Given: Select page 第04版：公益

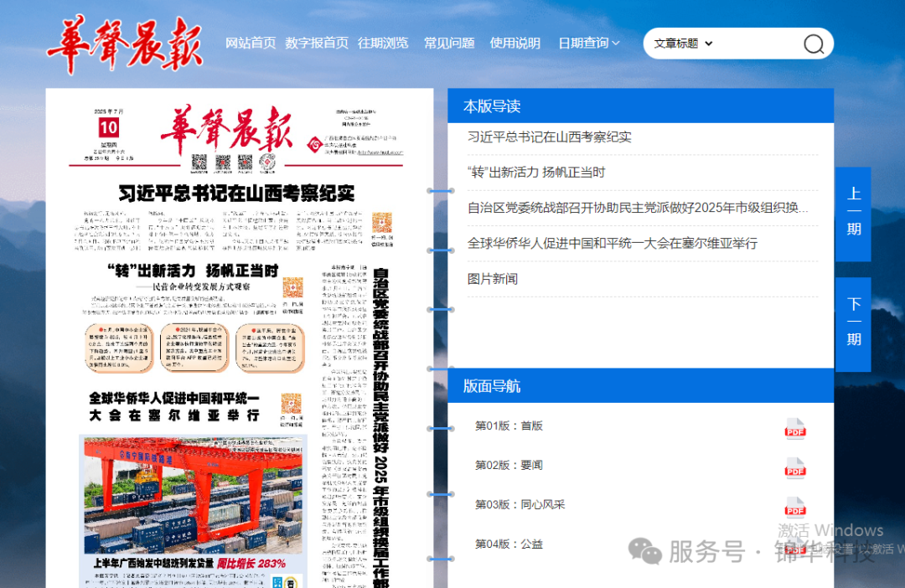Looking at the screenshot, I should (x=509, y=544).
